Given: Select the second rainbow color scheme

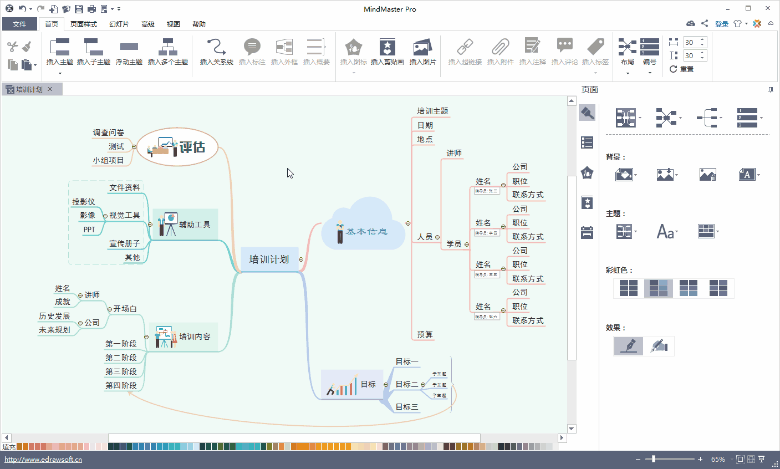Looking at the screenshot, I should point(658,288).
